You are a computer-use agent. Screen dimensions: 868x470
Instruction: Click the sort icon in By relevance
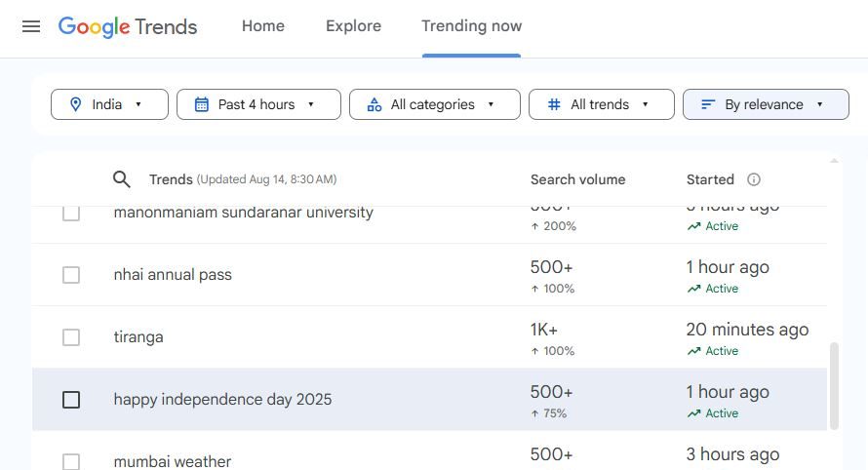708,104
